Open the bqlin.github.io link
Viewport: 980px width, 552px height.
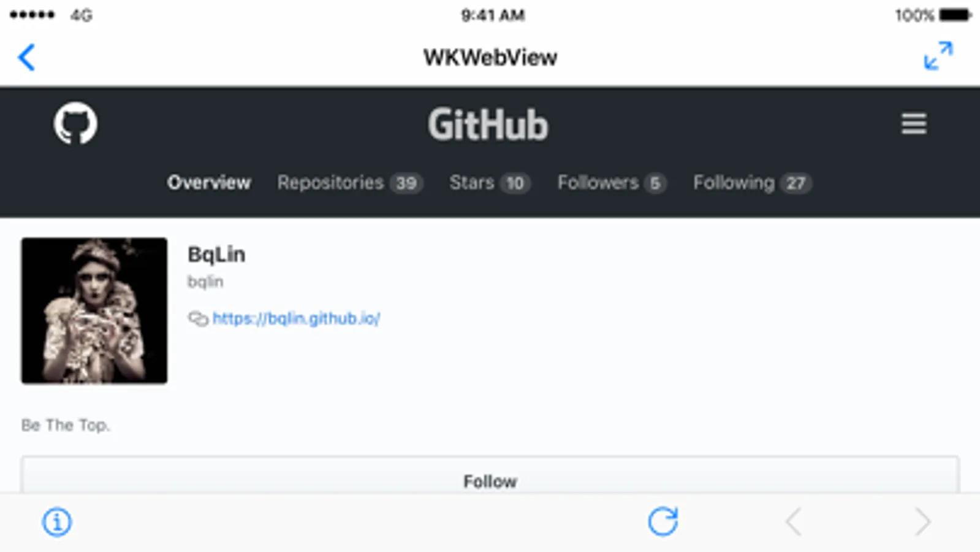(296, 318)
